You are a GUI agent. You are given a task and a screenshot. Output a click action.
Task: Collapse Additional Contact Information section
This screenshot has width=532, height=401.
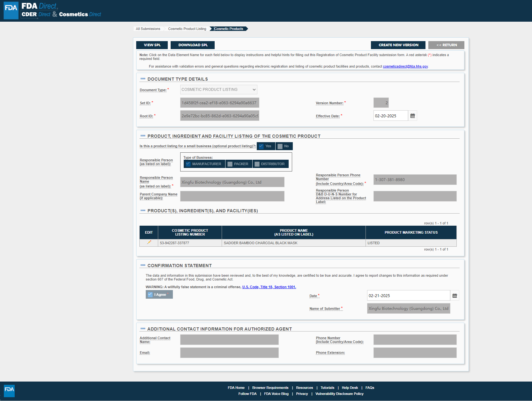pos(143,329)
